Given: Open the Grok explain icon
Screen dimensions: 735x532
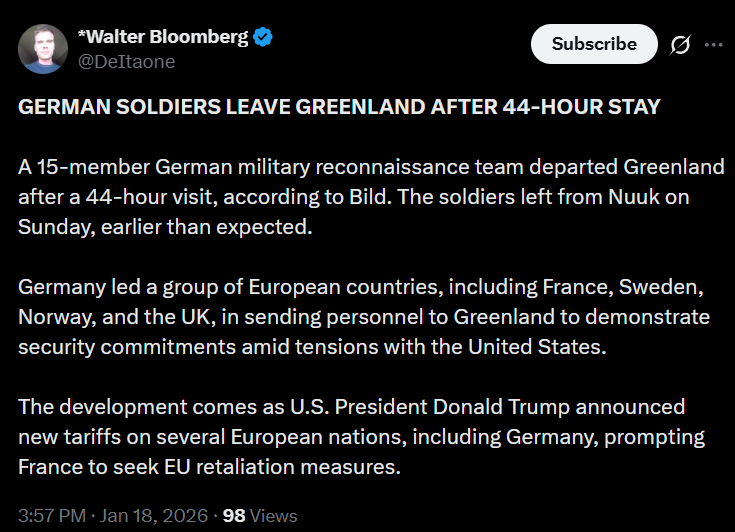Looking at the screenshot, I should pyautogui.click(x=681, y=45).
